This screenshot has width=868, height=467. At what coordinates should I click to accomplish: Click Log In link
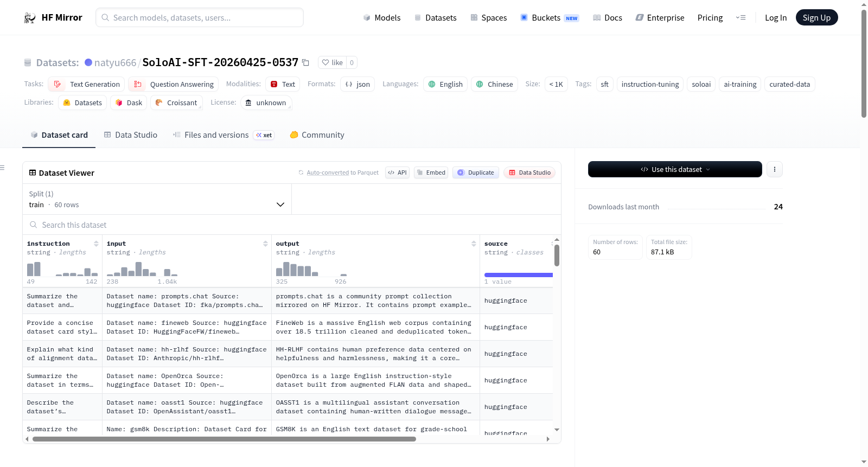[775, 17]
